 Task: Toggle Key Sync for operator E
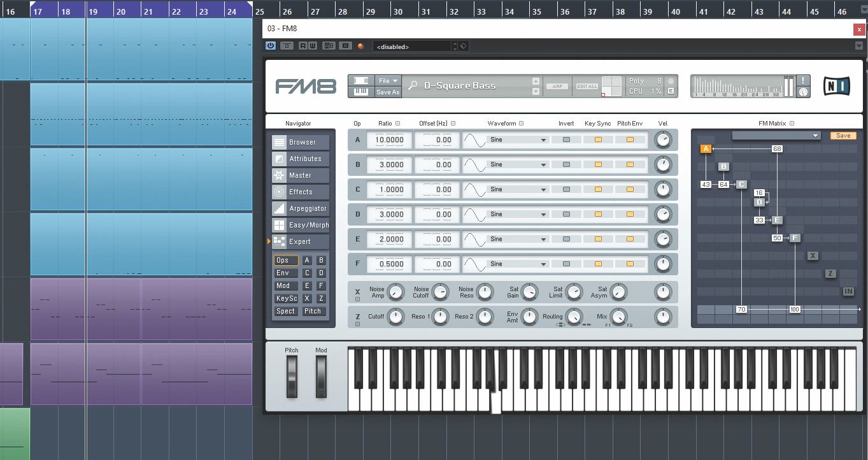click(598, 239)
